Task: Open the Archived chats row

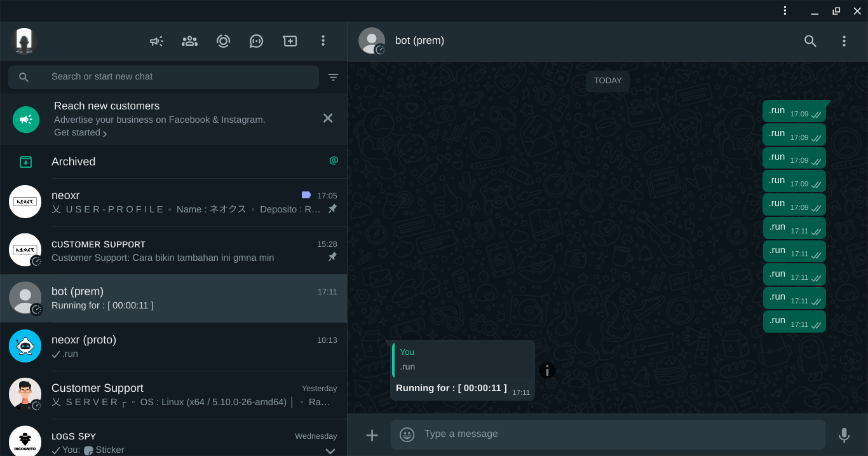Action: 173,162
